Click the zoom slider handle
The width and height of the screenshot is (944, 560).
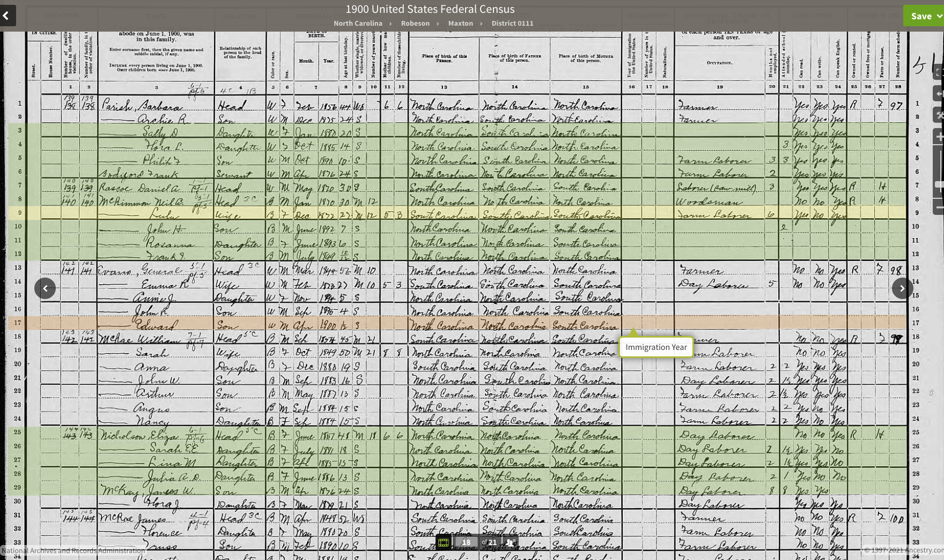pos(940,184)
